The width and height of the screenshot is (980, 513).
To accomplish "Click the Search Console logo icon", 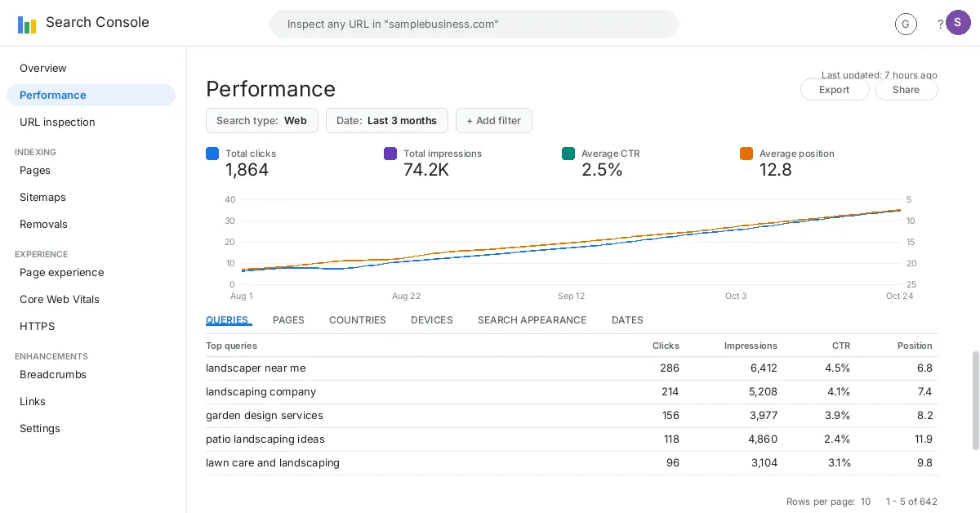I will pos(27,24).
